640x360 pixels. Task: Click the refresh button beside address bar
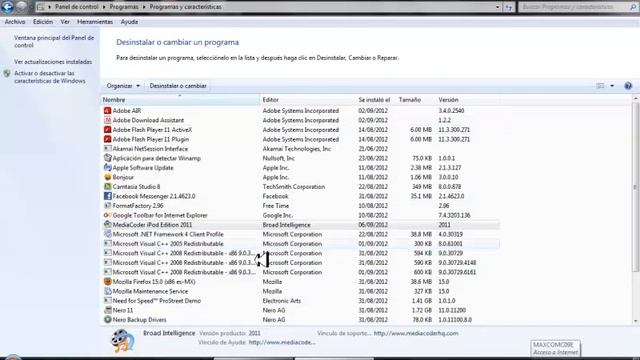pos(509,7)
